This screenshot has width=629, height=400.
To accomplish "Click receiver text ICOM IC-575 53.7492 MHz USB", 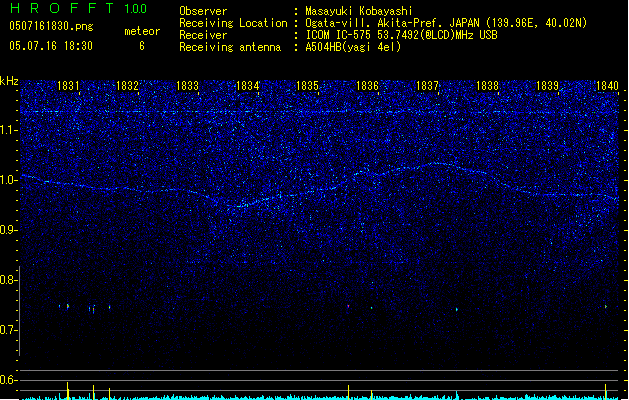I will (x=401, y=35).
